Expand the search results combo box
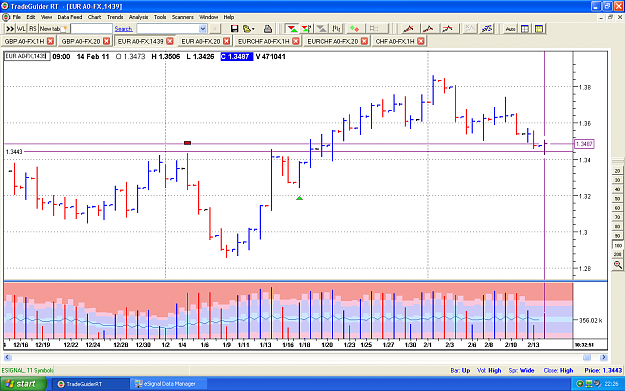The height and width of the screenshot is (391, 625). (x=202, y=29)
